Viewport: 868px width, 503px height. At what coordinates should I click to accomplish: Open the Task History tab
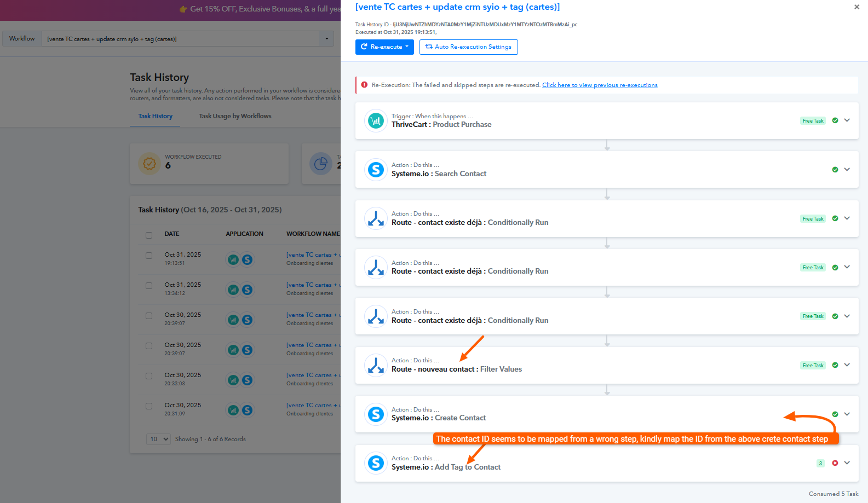click(x=155, y=116)
